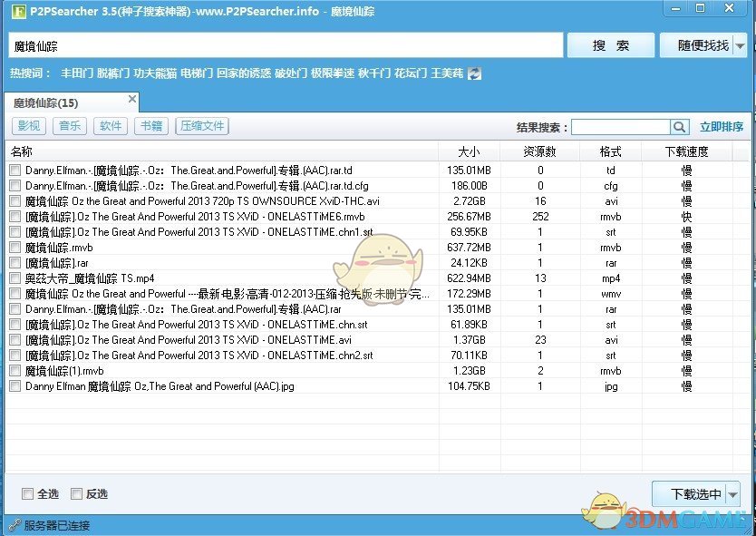The width and height of the screenshot is (756, 536).
Task: Click the search input field at the top
Action: click(x=272, y=44)
